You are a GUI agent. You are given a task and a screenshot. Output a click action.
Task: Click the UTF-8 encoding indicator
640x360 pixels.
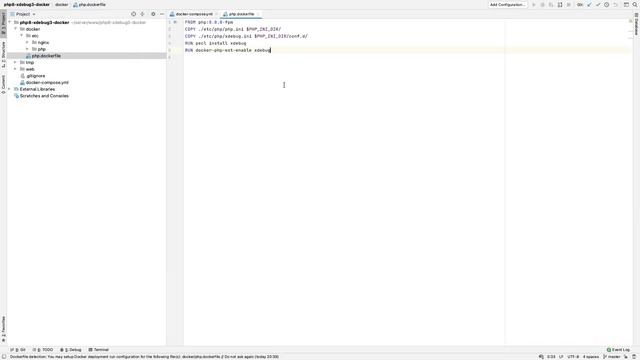point(573,357)
